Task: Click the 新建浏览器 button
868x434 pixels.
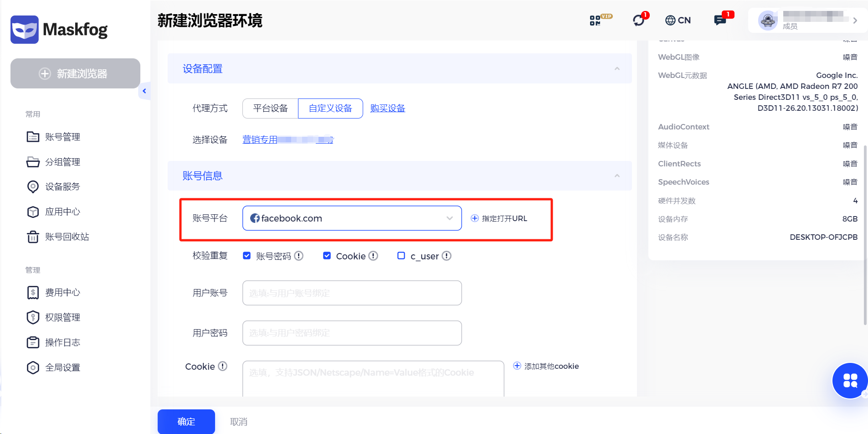Action: (x=75, y=73)
